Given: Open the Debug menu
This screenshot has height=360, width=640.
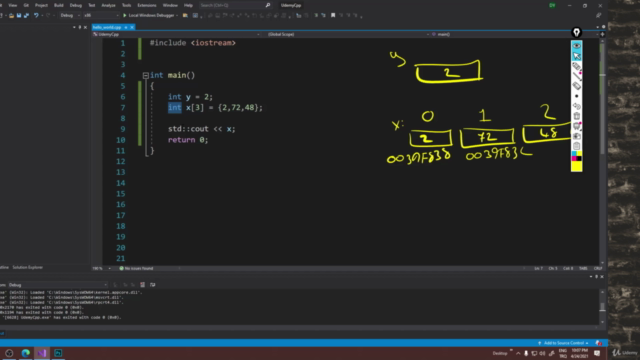Looking at the screenshot, I should [76, 5].
